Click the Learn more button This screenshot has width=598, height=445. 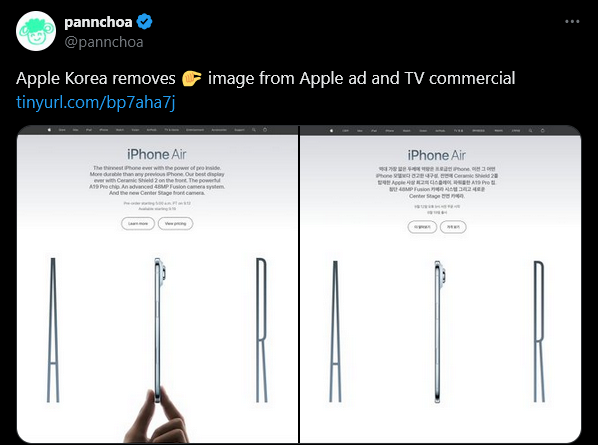tap(138, 223)
